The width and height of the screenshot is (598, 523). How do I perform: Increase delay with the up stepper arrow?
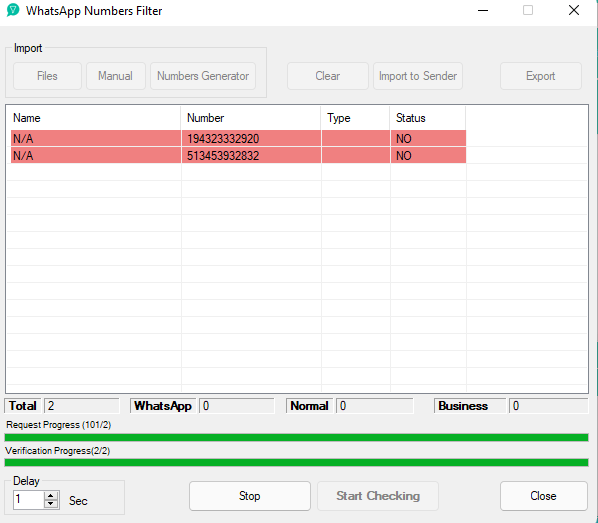click(51, 496)
